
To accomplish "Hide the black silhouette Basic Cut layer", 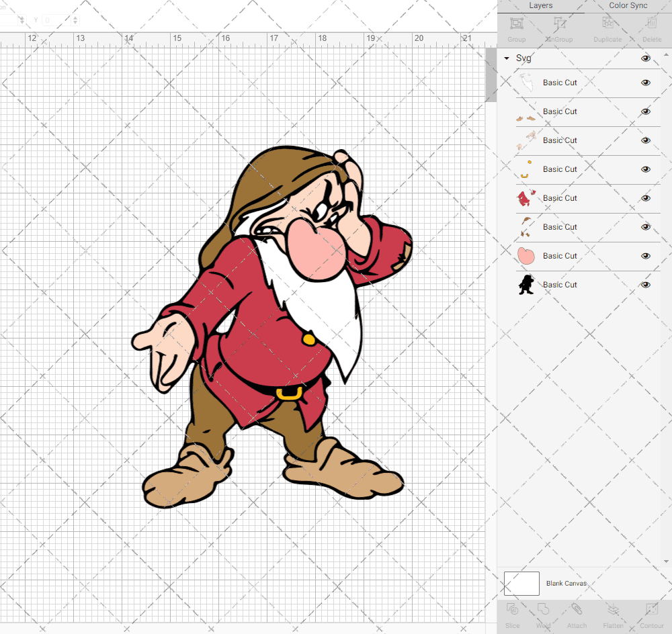I will [x=645, y=285].
